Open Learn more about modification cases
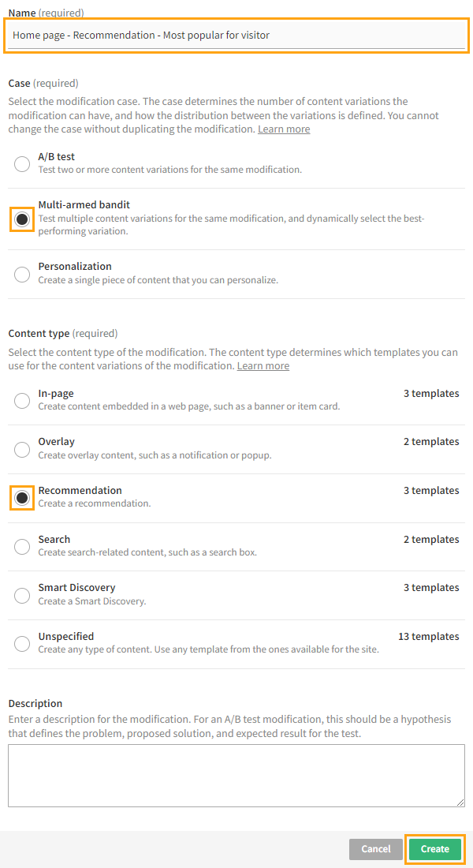Screen dimensions: 473x868 click(283, 129)
